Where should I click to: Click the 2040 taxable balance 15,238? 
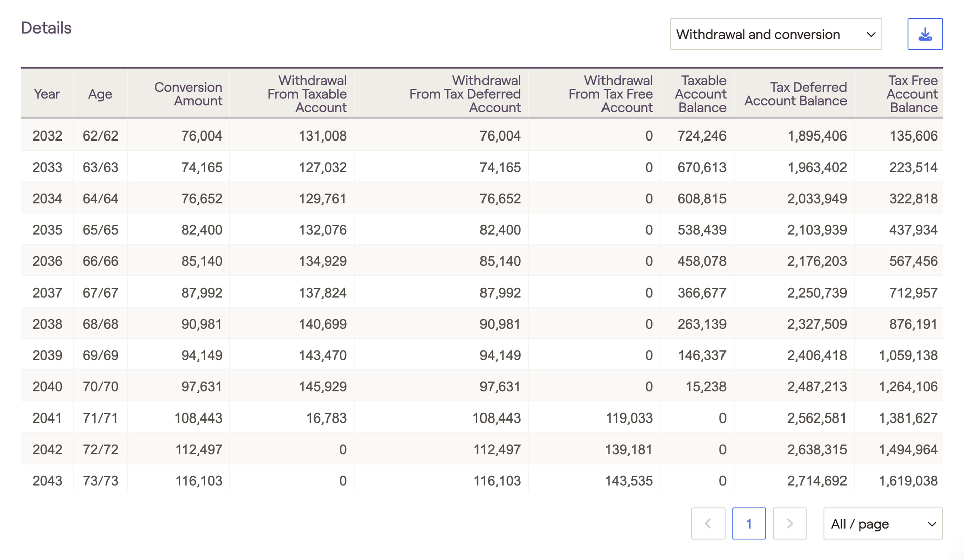click(706, 387)
